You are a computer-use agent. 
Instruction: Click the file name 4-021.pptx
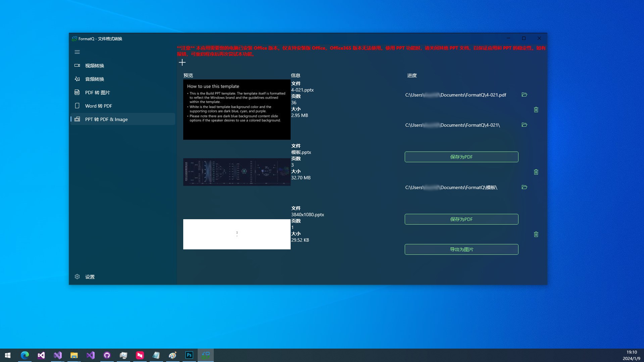click(x=302, y=90)
